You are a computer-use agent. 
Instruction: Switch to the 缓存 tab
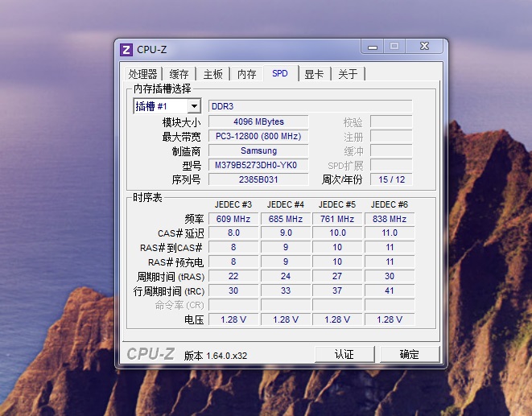[179, 74]
